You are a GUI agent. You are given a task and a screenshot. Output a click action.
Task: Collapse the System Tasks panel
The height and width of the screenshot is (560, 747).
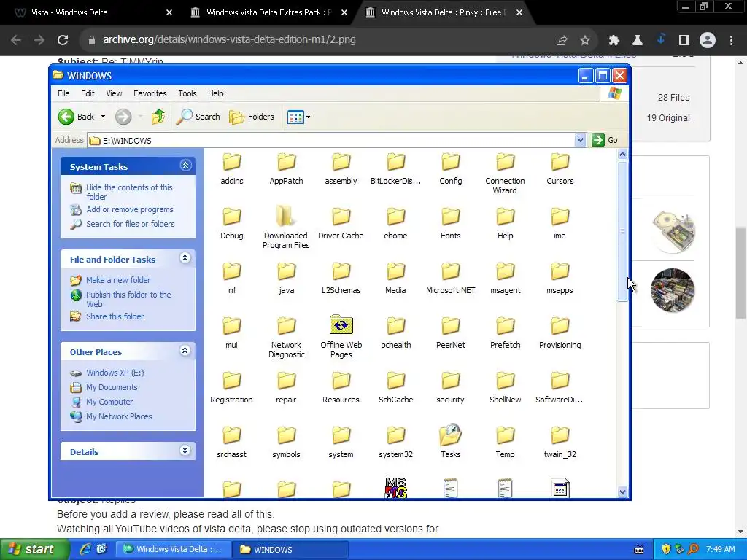coord(185,166)
